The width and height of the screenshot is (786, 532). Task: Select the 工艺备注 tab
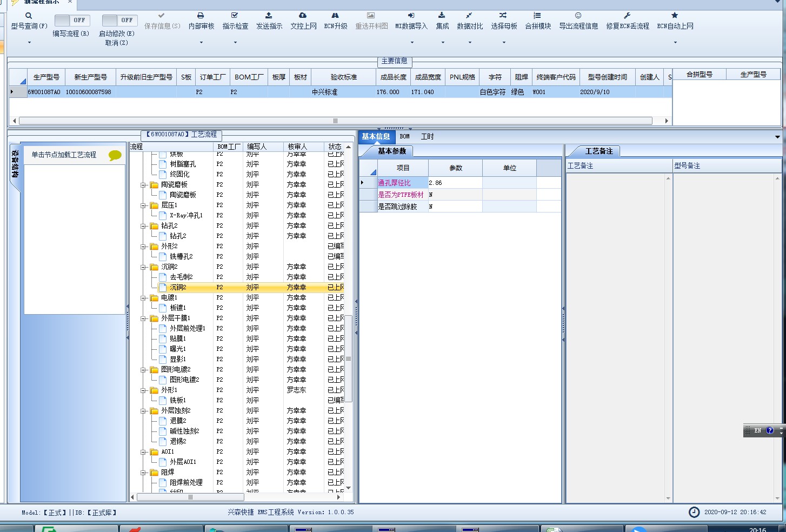[599, 151]
